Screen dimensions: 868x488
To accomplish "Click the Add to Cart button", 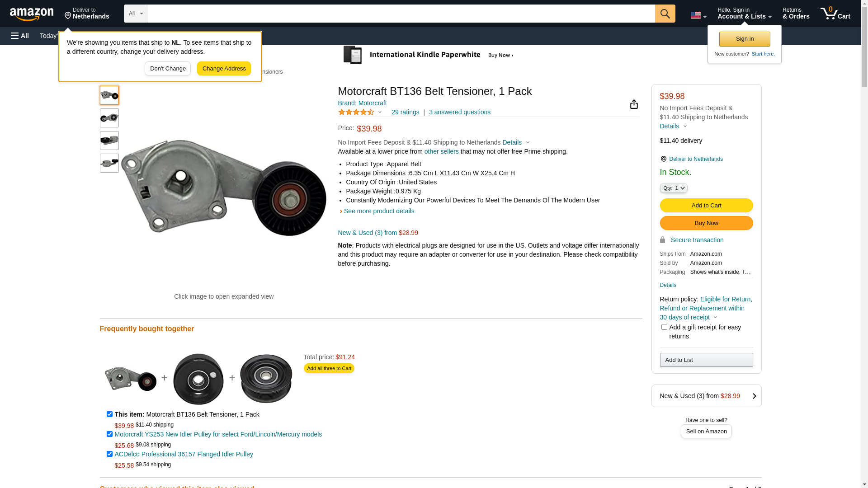I will tap(706, 206).
